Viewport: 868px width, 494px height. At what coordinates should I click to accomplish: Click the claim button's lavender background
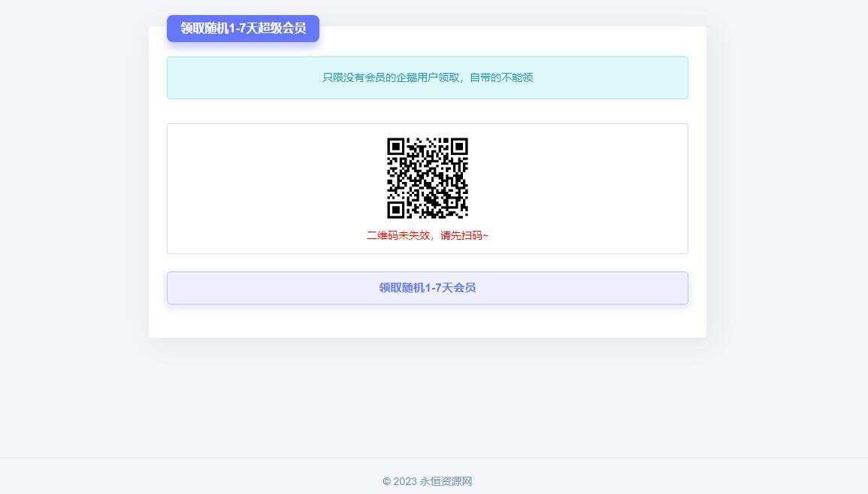pos(248,288)
